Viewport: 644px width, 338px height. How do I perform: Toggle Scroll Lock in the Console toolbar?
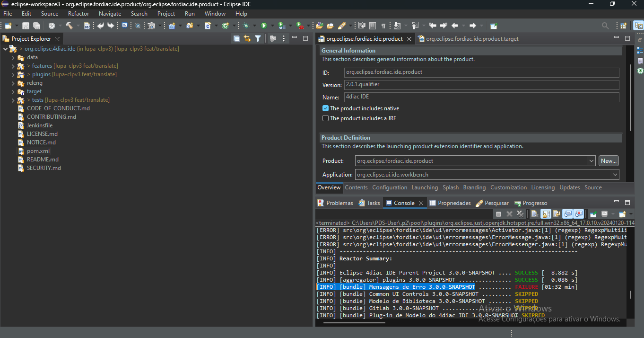[545, 214]
